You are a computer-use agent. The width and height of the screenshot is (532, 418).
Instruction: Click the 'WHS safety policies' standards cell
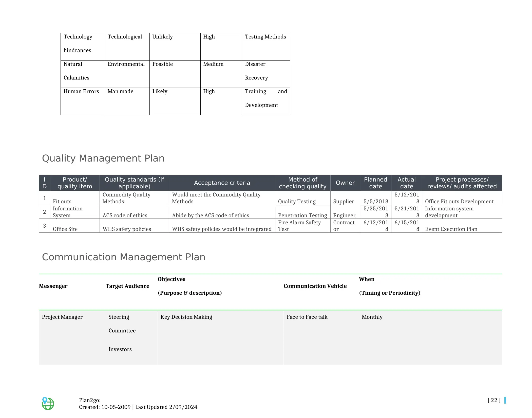(x=134, y=226)
